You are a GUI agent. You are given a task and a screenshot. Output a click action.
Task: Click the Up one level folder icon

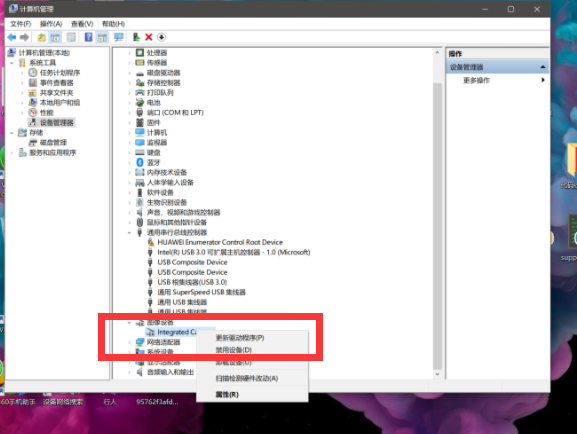42,37
